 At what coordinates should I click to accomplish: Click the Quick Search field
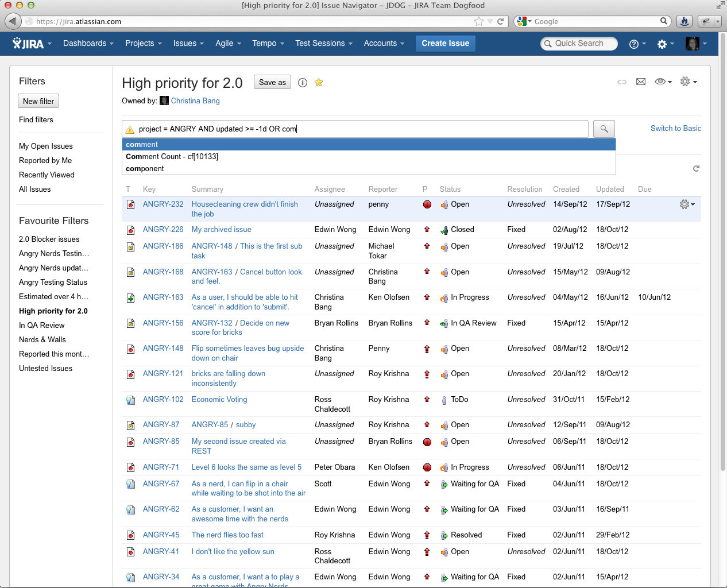tap(579, 44)
